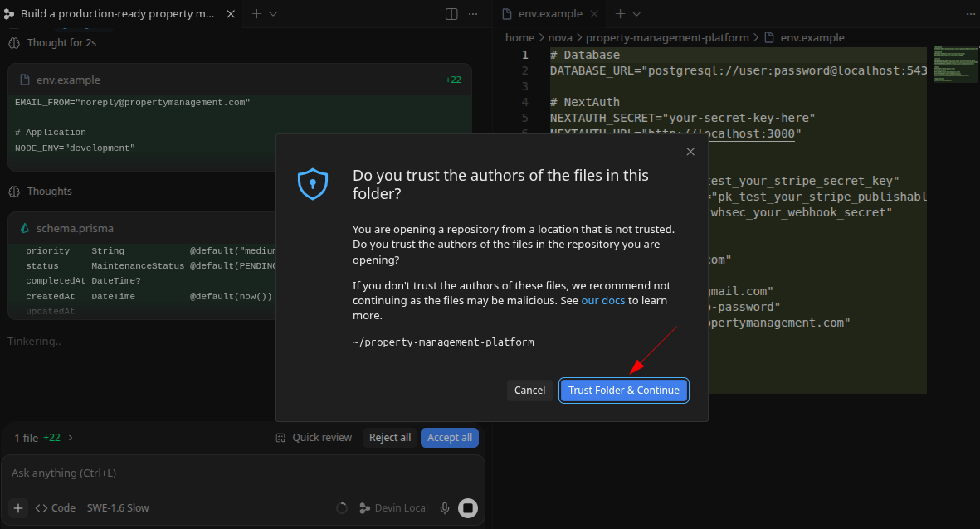Open the editor new tab dropdown arrow

point(636,14)
